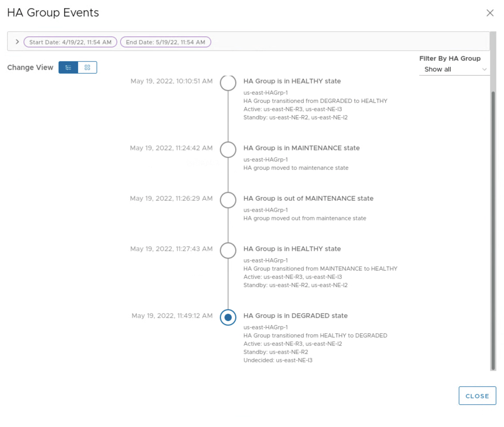Click the CLOSE button
This screenshot has width=504, height=427.
point(477,396)
